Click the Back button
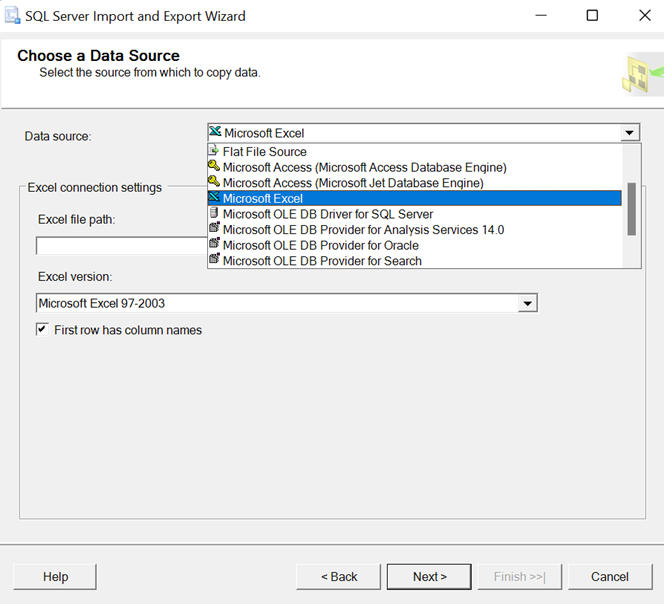Screen dimensions: 664x604 click(338, 576)
